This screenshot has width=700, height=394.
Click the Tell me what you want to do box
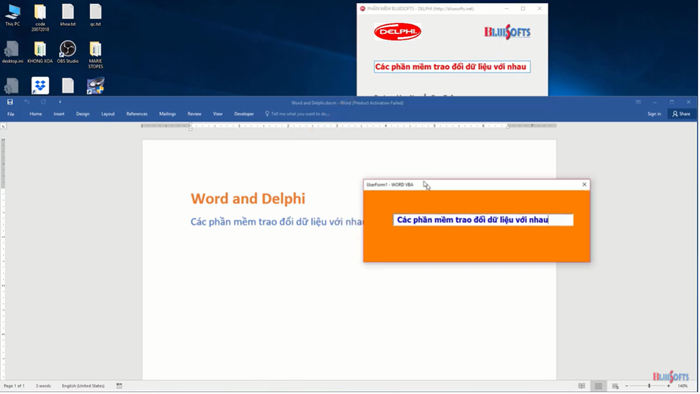point(298,114)
